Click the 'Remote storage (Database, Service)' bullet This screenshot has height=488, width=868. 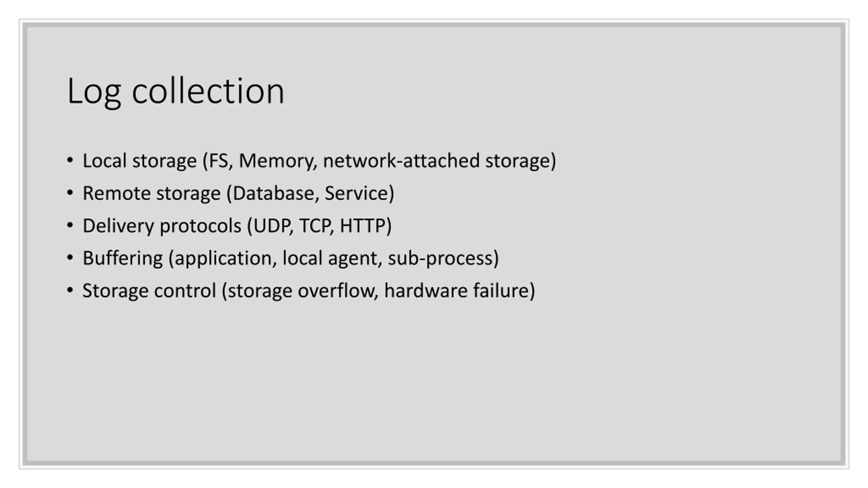coord(238,193)
